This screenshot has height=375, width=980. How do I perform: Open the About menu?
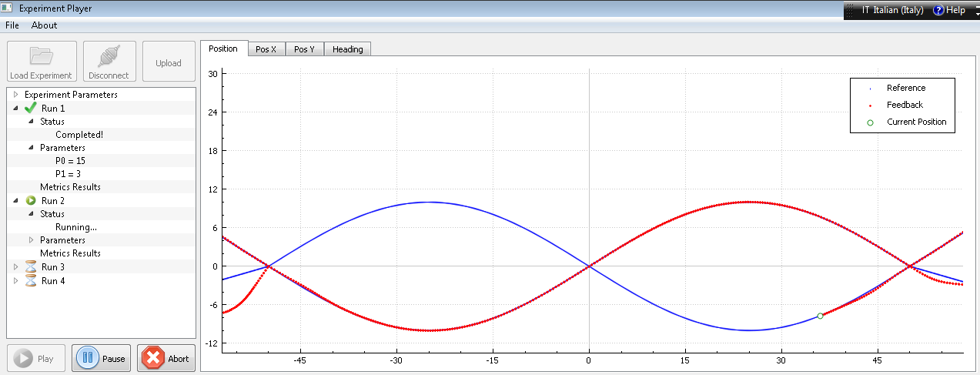(x=44, y=25)
